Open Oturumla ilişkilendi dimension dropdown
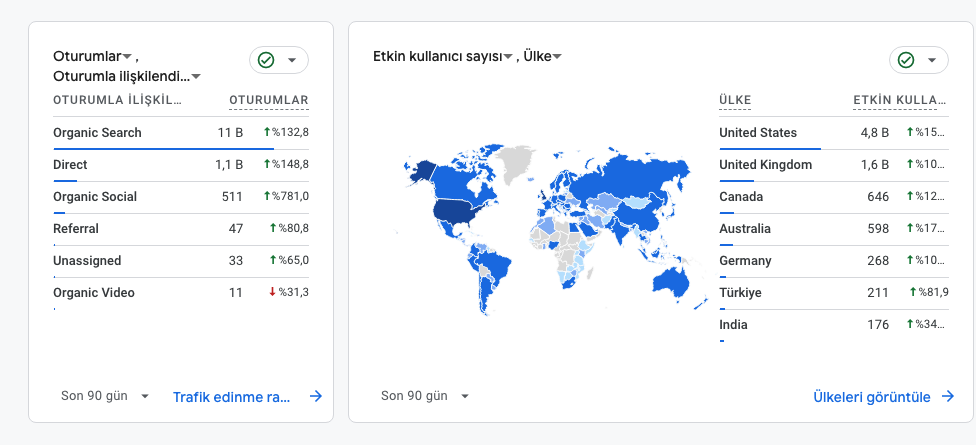The height and width of the screenshot is (445, 976). tap(196, 77)
